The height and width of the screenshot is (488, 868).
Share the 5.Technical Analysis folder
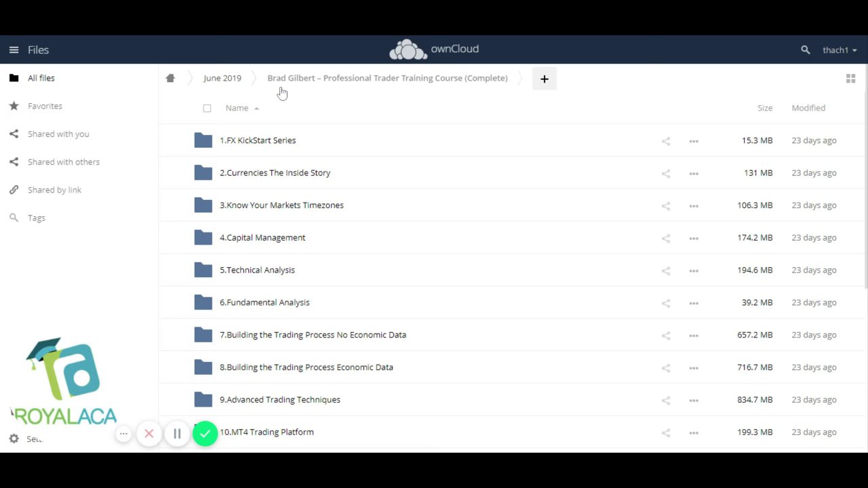666,270
